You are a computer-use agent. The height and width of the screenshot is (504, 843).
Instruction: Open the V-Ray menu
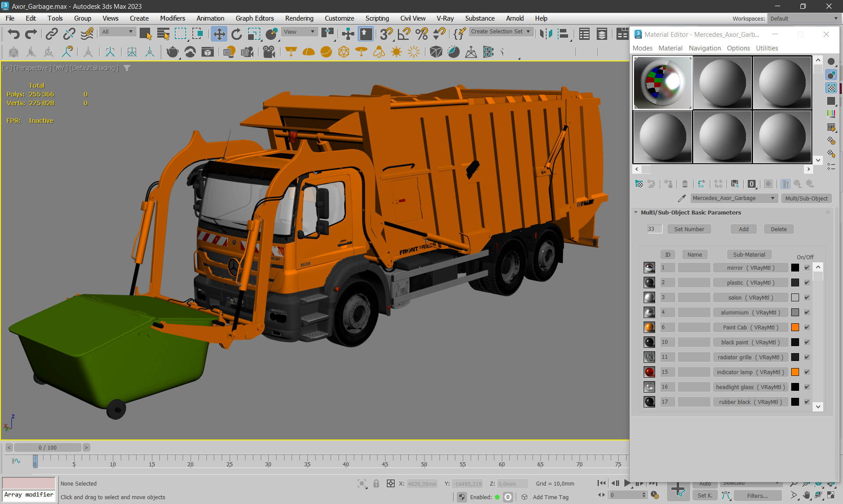pos(445,18)
